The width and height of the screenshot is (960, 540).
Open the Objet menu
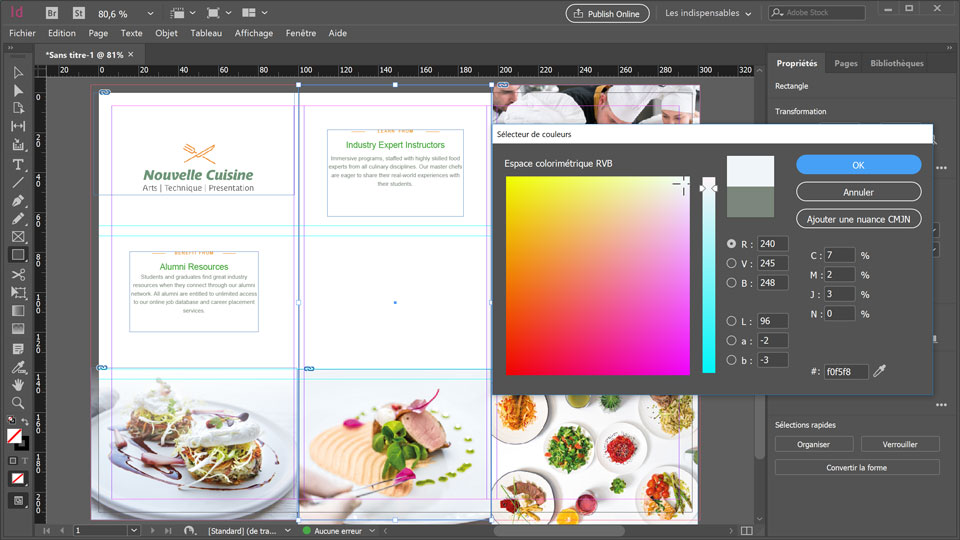coord(166,33)
